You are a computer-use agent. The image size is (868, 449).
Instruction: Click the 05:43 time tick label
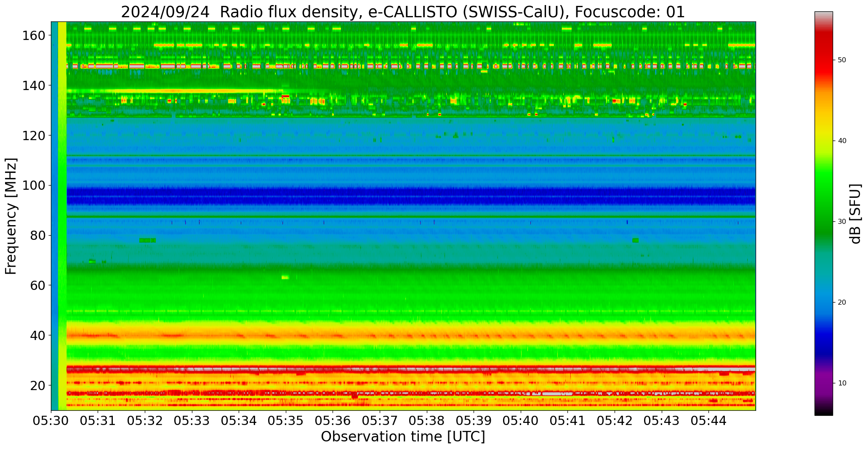pos(662,421)
